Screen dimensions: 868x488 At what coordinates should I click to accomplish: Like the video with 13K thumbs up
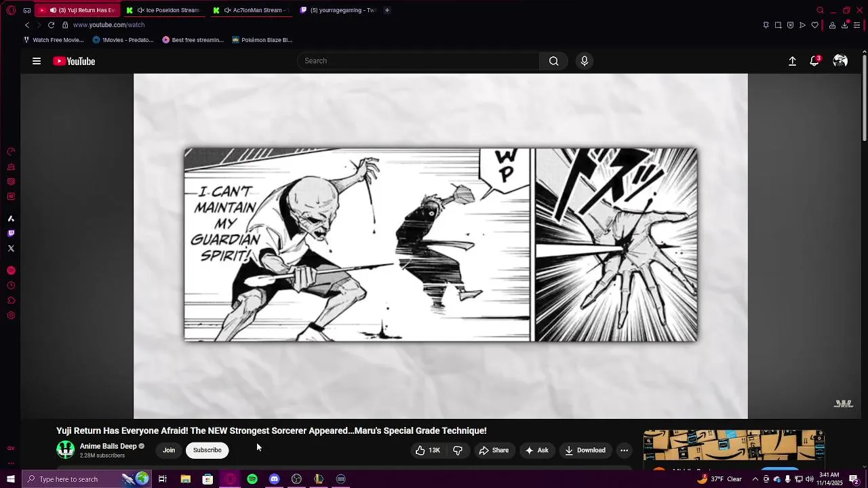(x=428, y=450)
